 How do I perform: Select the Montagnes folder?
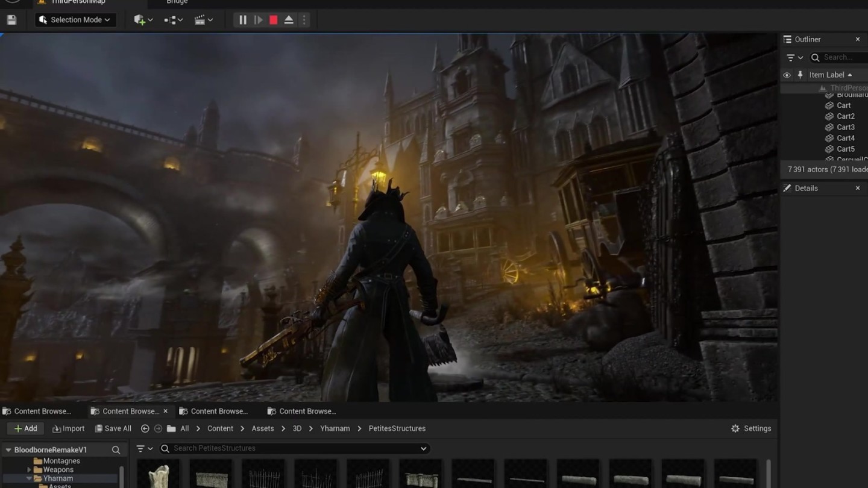coord(61,461)
